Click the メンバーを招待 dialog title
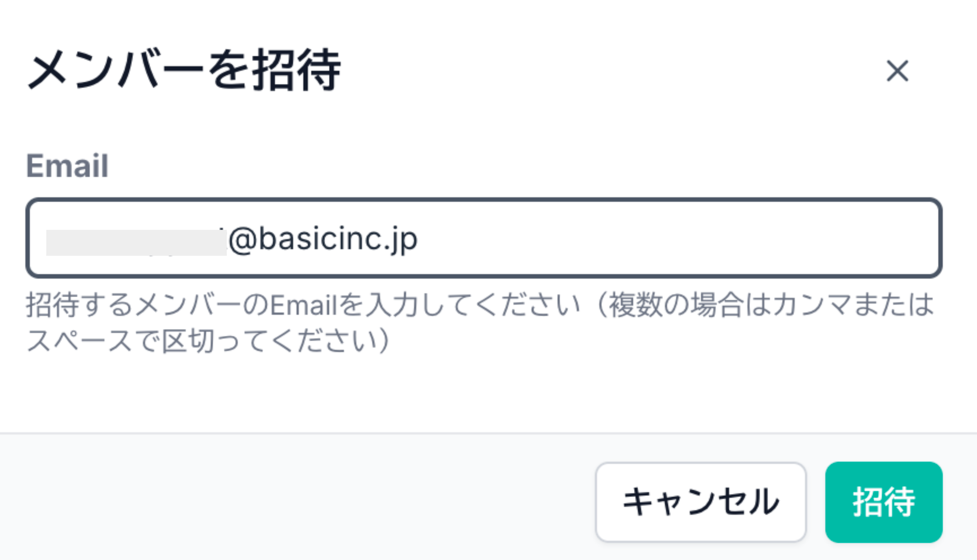 tap(184, 70)
